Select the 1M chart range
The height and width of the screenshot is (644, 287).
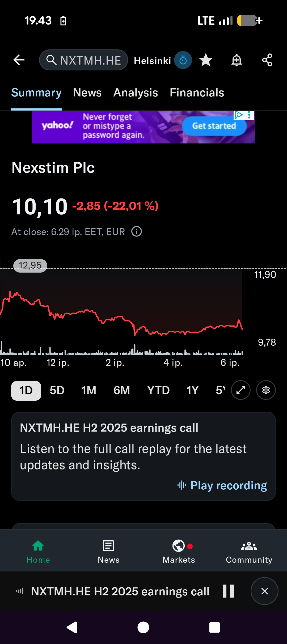[x=89, y=391]
